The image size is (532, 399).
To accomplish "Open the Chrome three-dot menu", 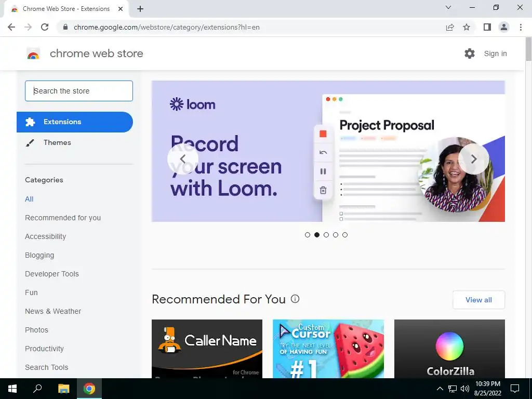I will [x=521, y=27].
